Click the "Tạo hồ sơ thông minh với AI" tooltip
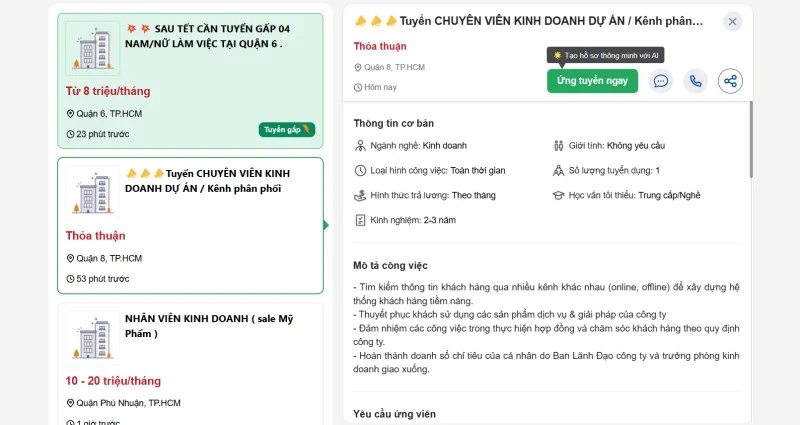The image size is (800, 425). coord(605,55)
